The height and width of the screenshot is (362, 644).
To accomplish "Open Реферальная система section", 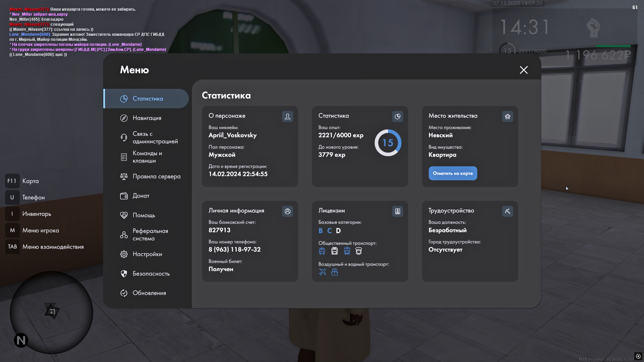I will pyautogui.click(x=150, y=235).
